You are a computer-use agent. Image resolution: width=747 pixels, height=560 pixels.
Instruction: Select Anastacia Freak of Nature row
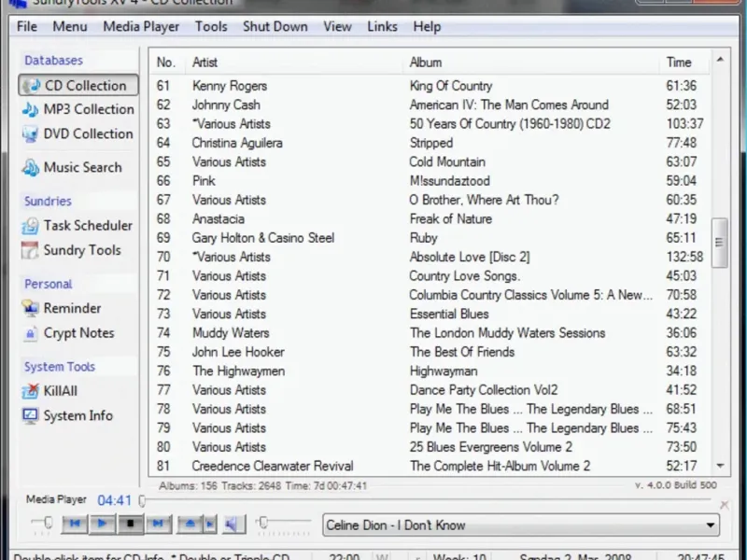click(430, 219)
